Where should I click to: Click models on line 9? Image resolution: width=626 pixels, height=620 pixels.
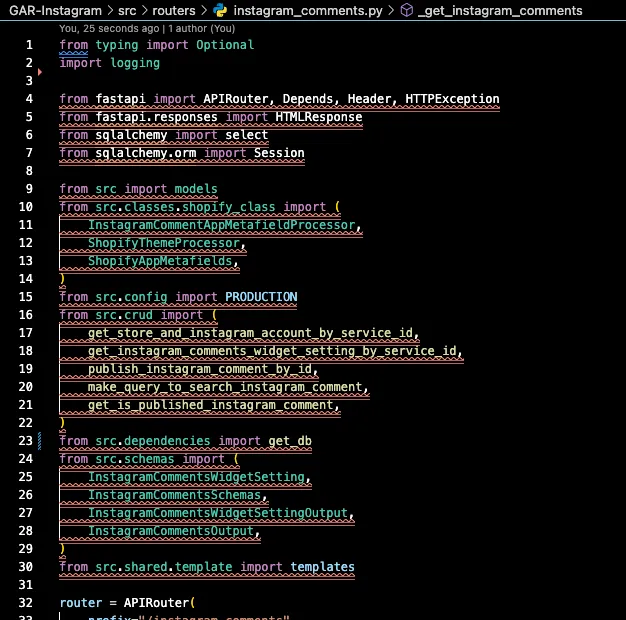coord(196,189)
